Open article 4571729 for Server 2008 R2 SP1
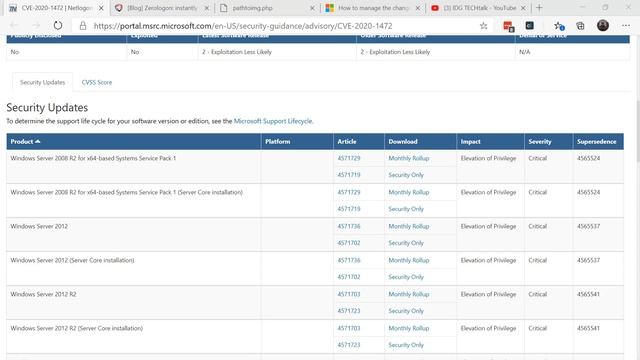 pyautogui.click(x=349, y=158)
